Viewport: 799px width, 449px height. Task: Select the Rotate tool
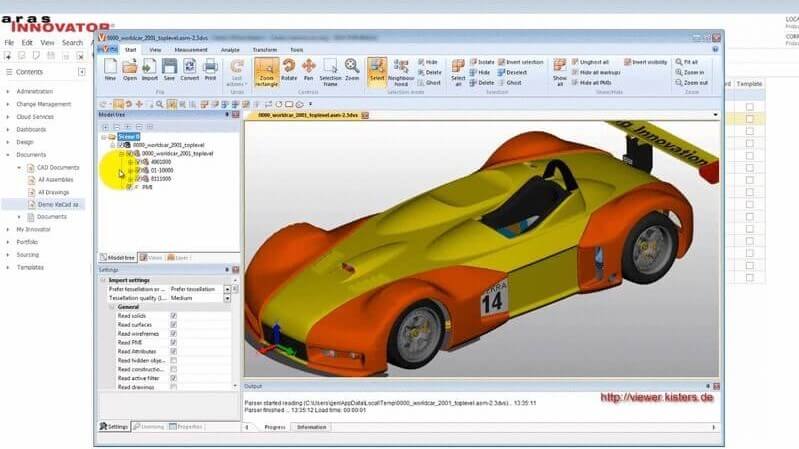coord(289,70)
